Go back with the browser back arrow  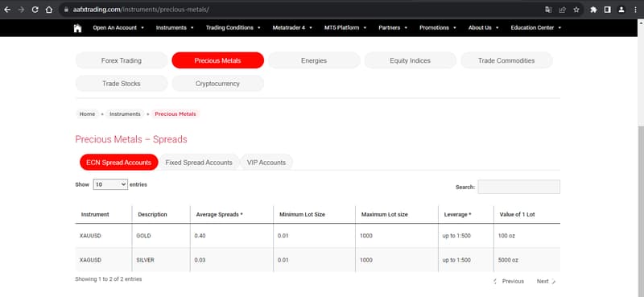(x=7, y=10)
